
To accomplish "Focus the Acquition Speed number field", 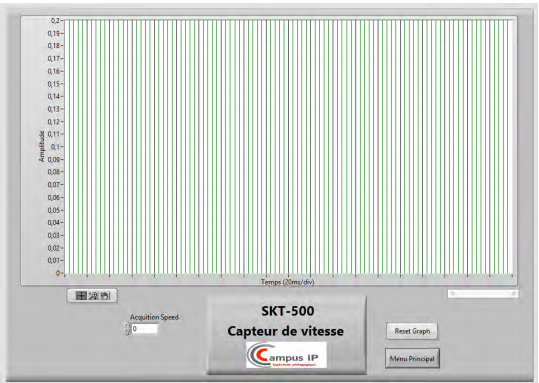I will pyautogui.click(x=145, y=329).
